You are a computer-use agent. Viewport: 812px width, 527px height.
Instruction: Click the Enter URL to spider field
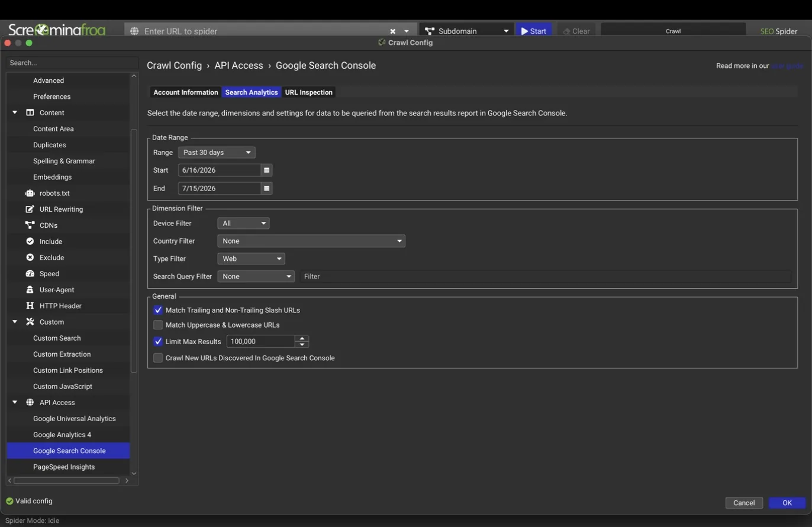265,31
